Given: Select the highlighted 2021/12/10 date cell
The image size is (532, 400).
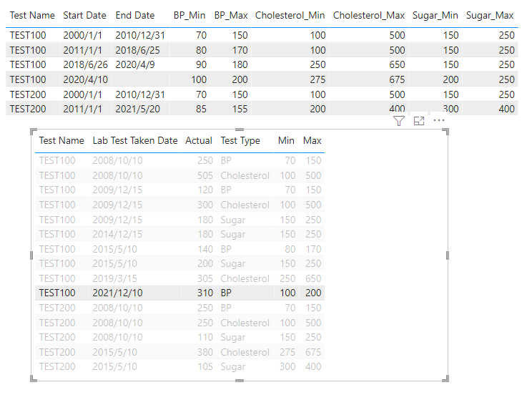Looking at the screenshot, I should (x=117, y=293).
